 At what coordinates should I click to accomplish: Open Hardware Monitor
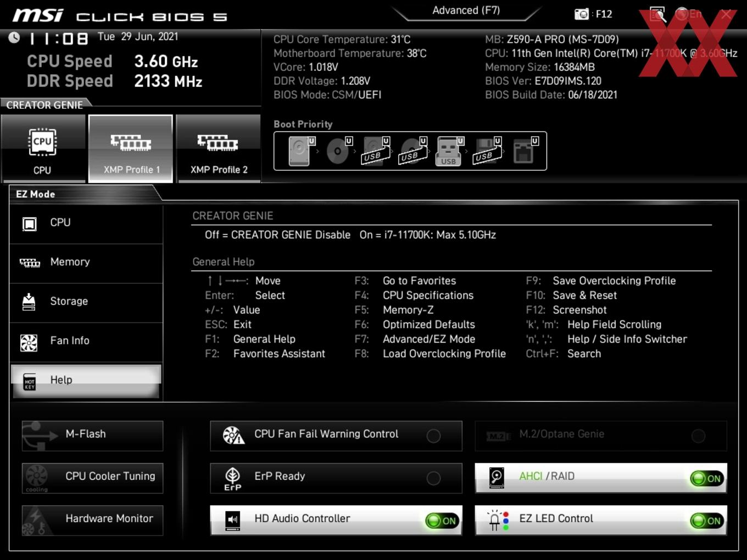92,520
